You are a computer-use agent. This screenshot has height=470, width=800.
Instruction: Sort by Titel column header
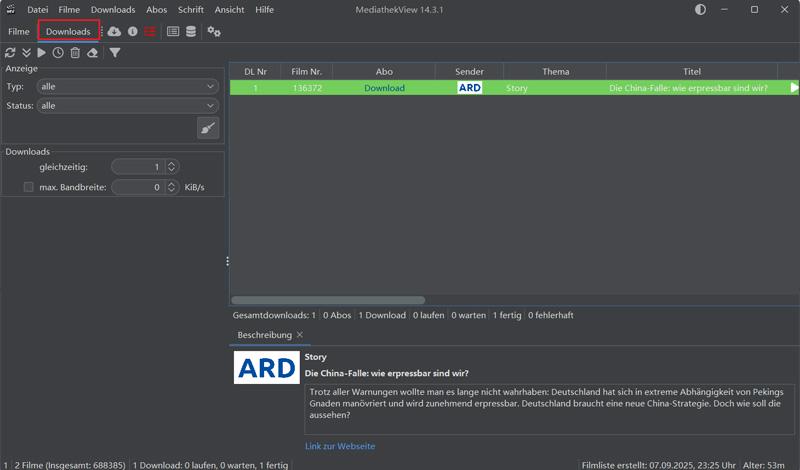coord(692,71)
